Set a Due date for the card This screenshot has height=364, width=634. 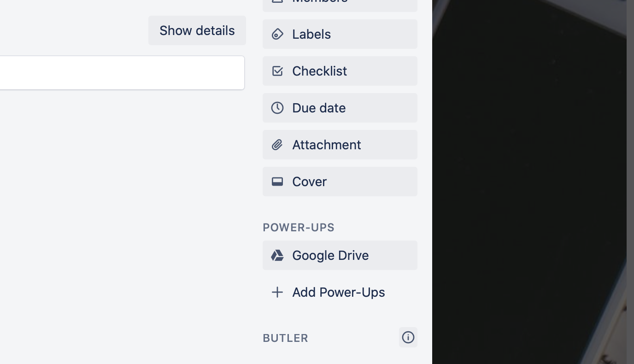point(340,108)
